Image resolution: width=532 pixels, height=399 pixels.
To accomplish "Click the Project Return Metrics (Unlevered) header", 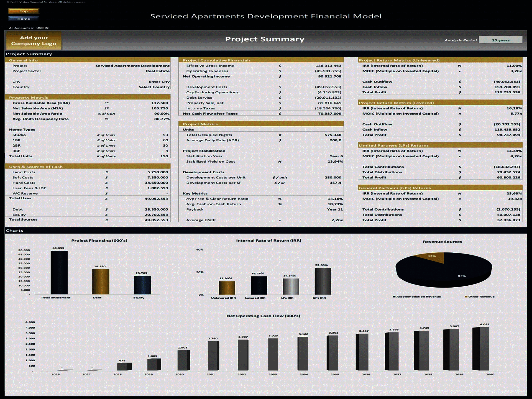I will tap(400, 60).
